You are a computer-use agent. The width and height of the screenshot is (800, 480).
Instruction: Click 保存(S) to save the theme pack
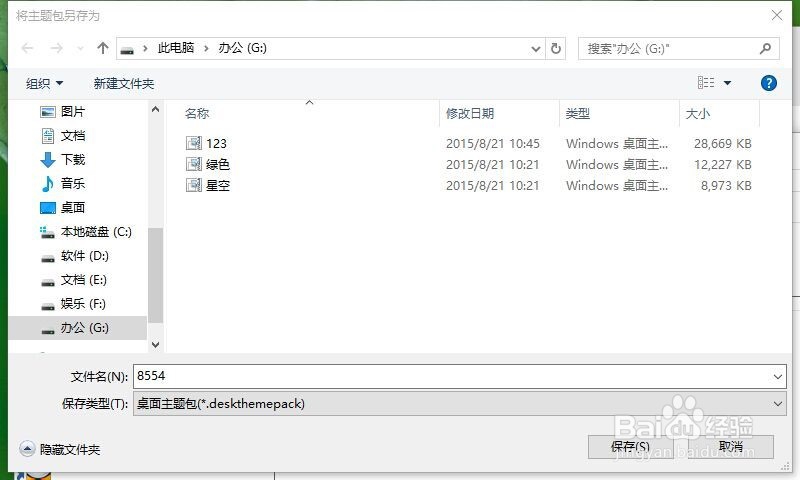coord(631,447)
